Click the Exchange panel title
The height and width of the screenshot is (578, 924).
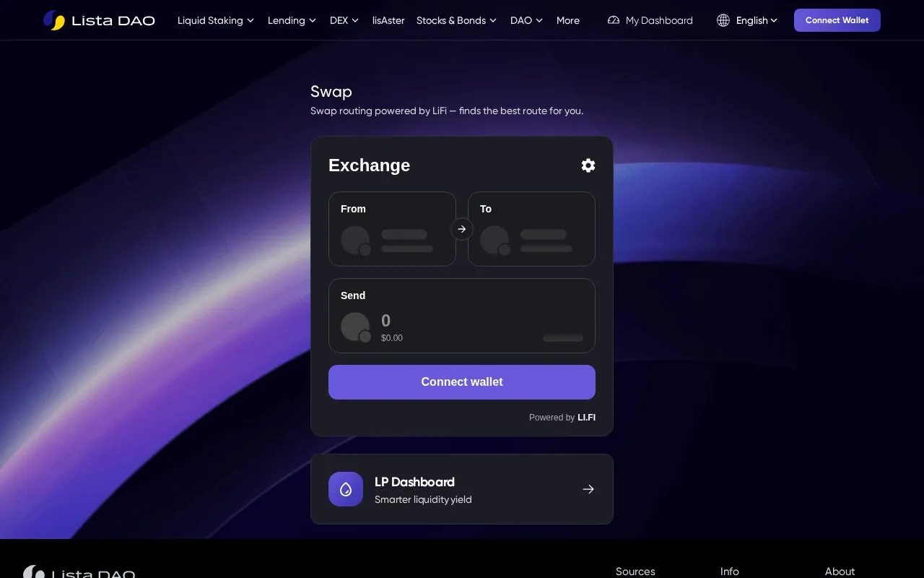coord(369,165)
